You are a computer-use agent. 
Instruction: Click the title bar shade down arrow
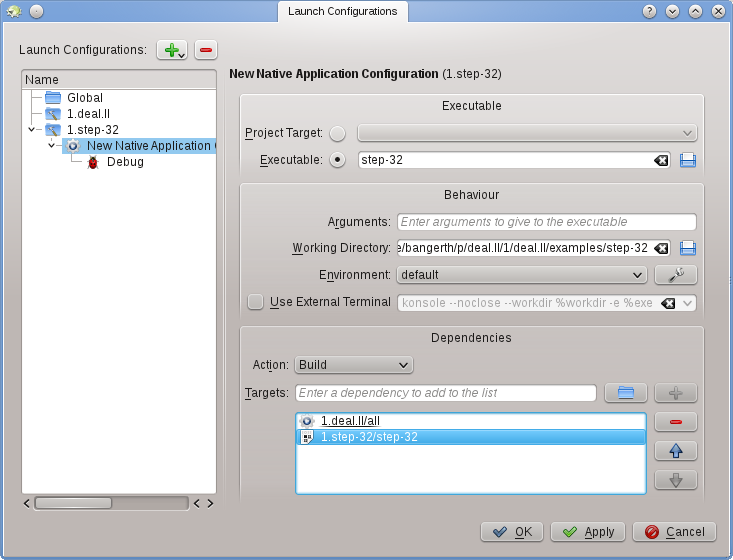pos(672,11)
